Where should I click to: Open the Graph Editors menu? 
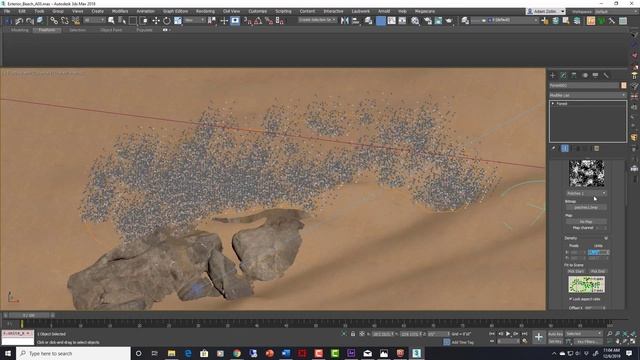[176, 11]
